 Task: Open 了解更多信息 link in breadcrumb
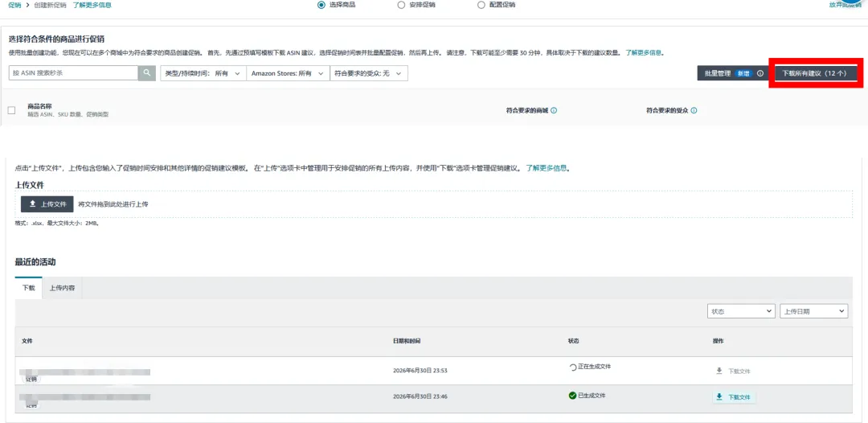click(92, 5)
